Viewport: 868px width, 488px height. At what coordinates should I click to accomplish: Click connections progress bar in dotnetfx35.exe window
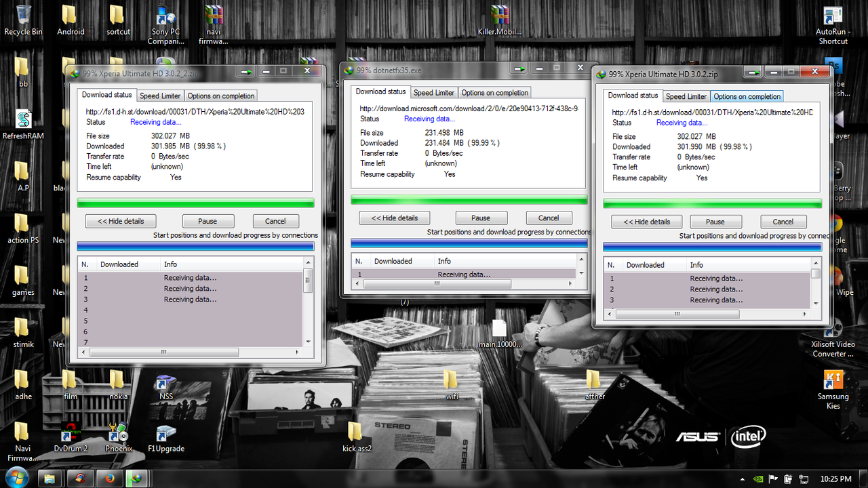tap(469, 243)
